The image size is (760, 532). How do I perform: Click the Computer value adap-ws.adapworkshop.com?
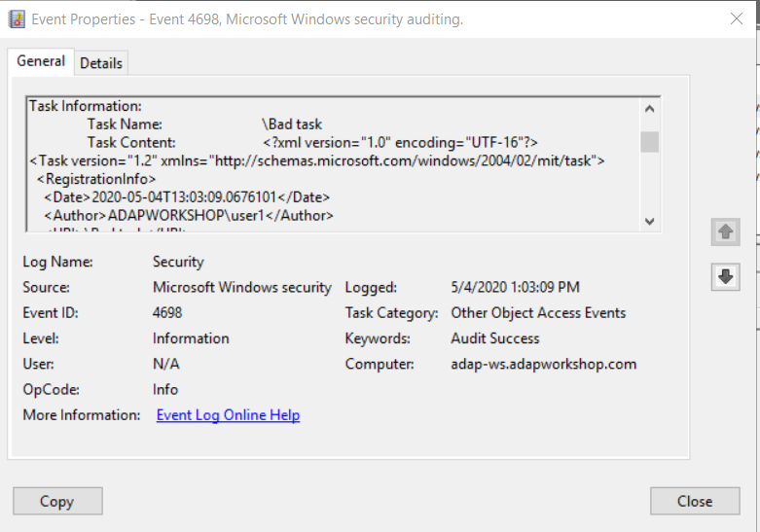pyautogui.click(x=543, y=364)
